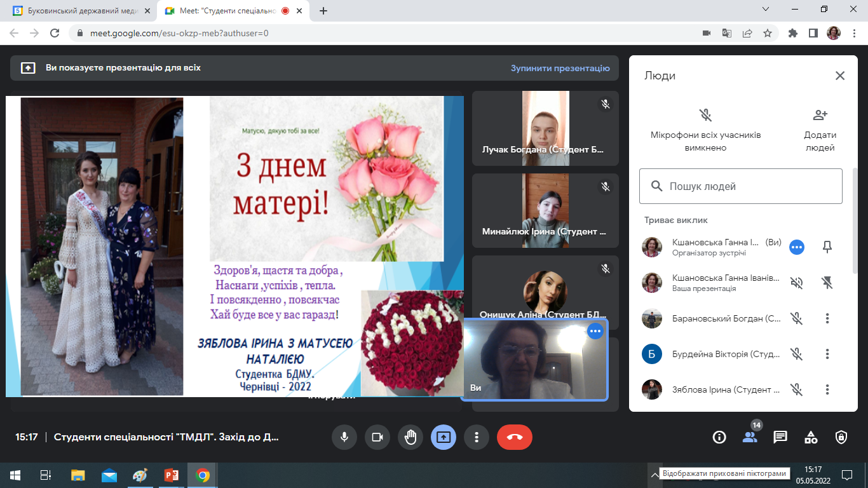The width and height of the screenshot is (868, 488).
Task: Toggle the camera in the call controls
Action: tap(377, 437)
